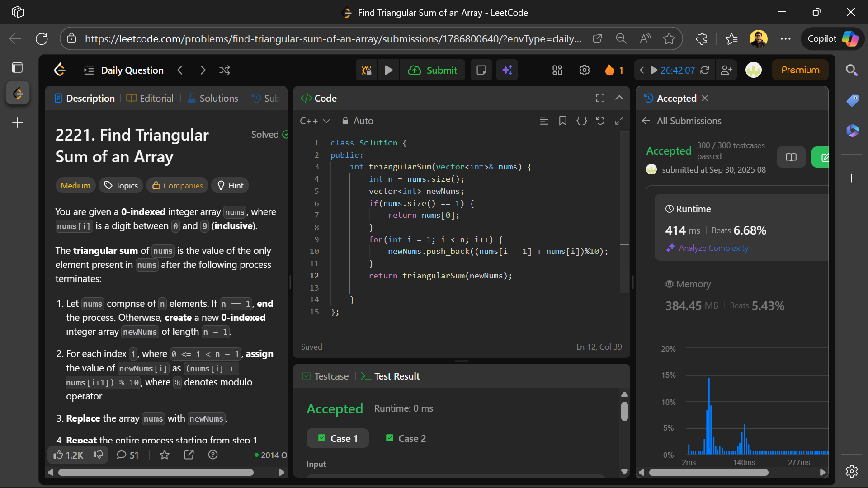This screenshot has height=488, width=868.
Task: Open the Solutions tab
Action: [x=212, y=98]
